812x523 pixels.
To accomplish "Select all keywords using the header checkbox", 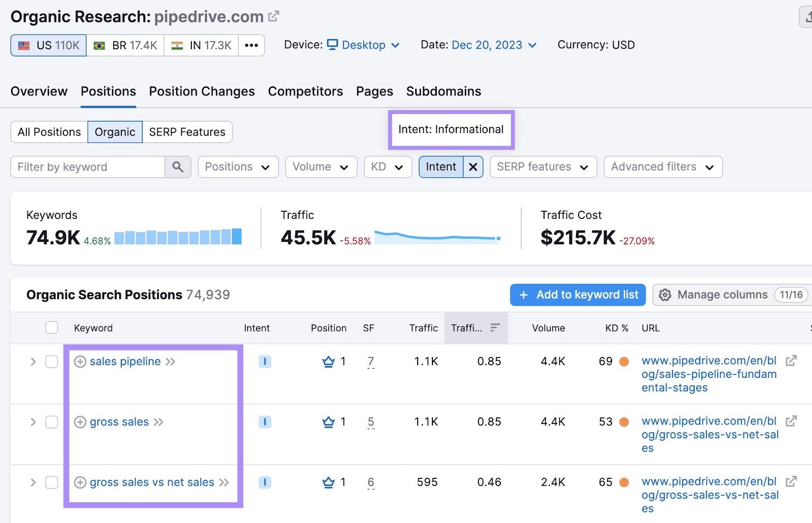I will click(51, 328).
